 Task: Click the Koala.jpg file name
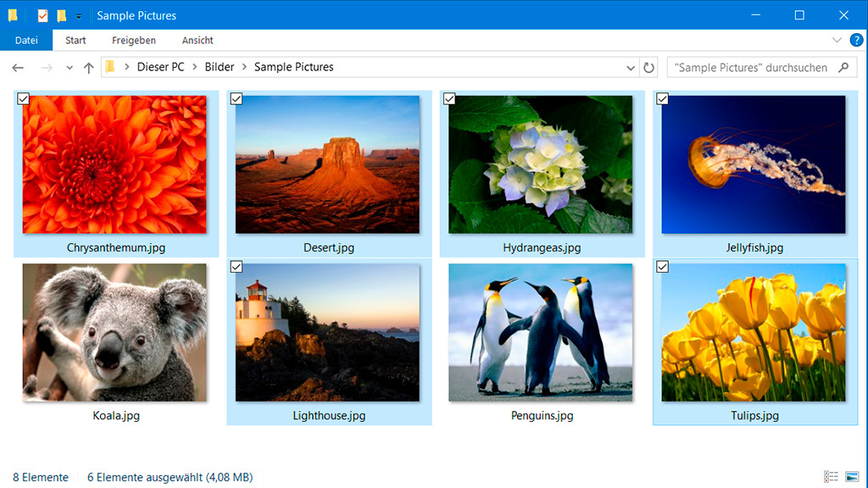(116, 415)
